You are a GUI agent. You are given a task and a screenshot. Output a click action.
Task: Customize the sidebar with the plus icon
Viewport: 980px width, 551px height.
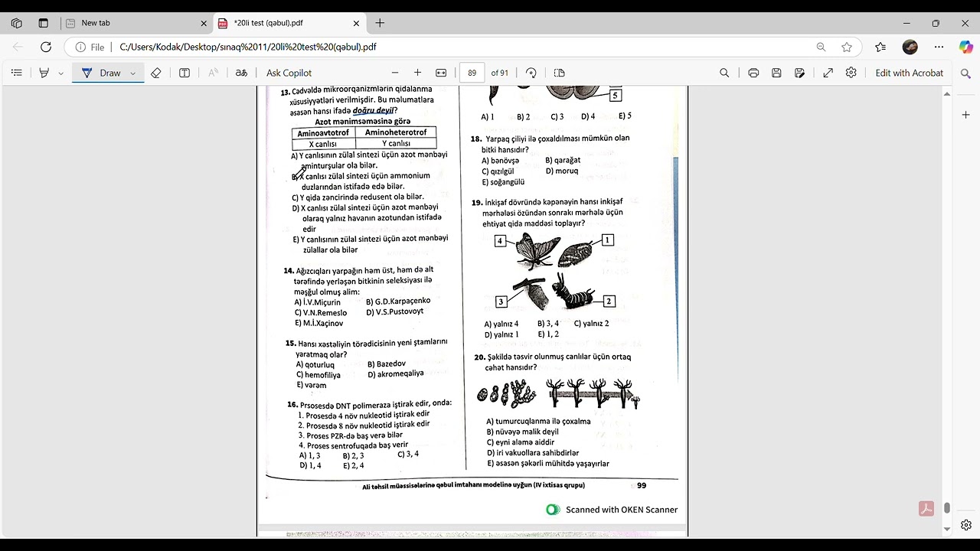[965, 115]
